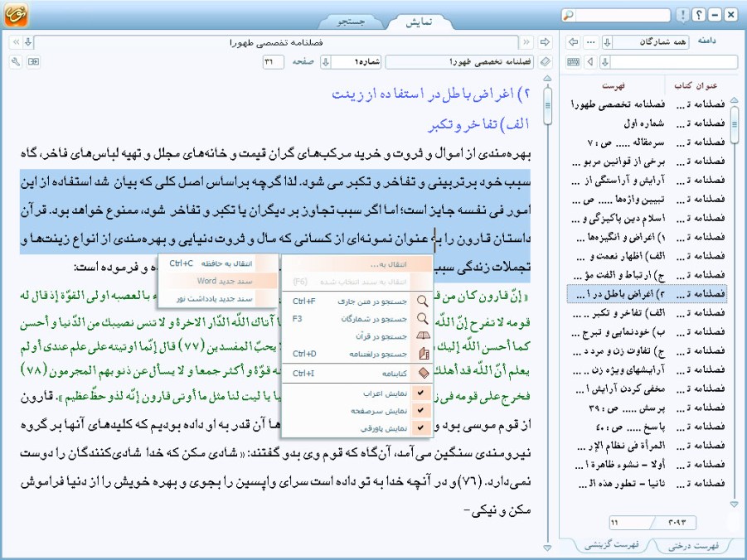Switch to the فهرست درختی tab

[693, 546]
